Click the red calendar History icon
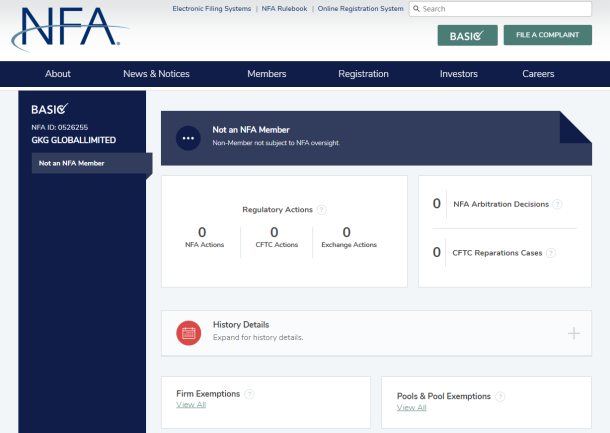 [189, 333]
